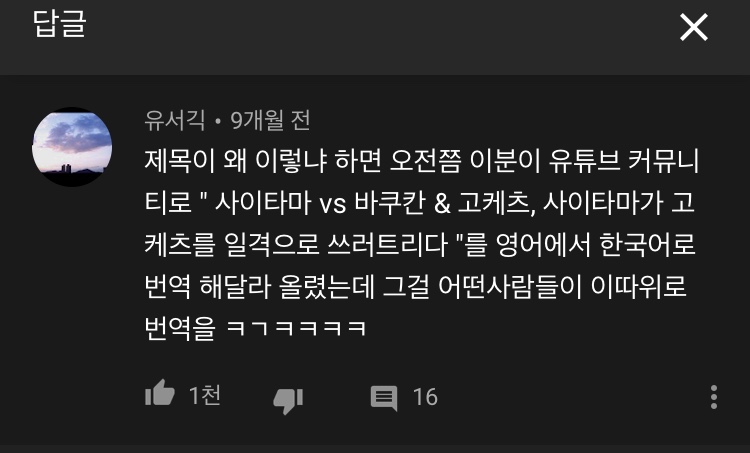Viewport: 750px width, 453px height.
Task: Like 유서긱's comment with thumbs up
Action: coord(160,394)
